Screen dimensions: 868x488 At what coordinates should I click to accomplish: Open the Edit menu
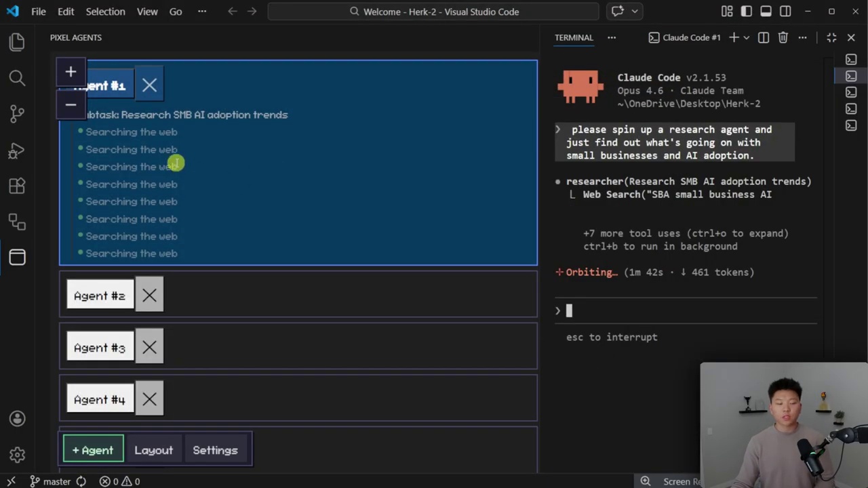point(66,12)
